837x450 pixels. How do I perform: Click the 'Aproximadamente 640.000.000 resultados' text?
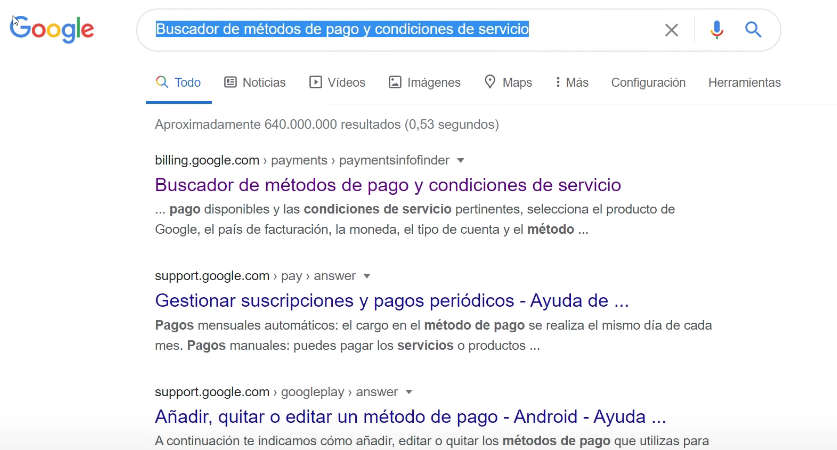coord(327,124)
